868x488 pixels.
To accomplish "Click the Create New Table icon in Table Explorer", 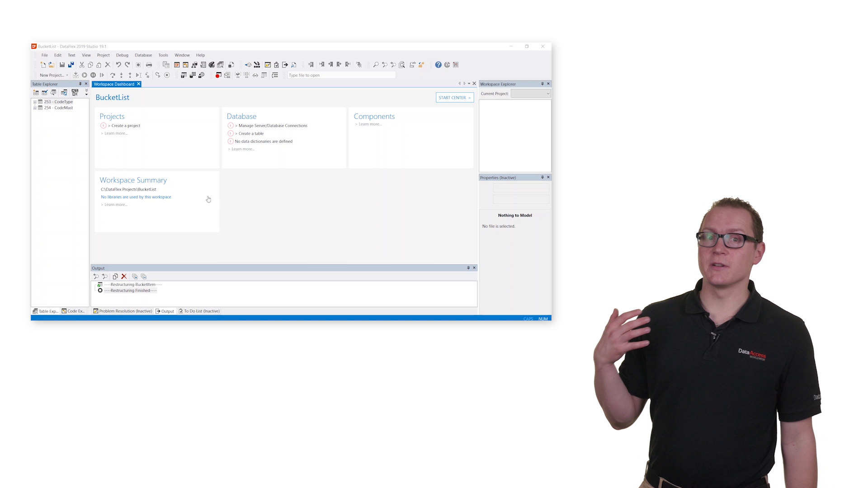I will [x=36, y=92].
